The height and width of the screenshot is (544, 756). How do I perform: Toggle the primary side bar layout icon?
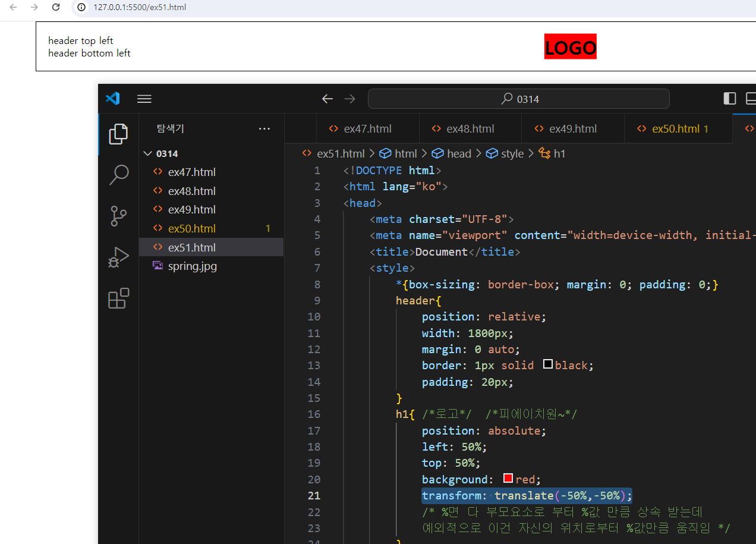tap(730, 99)
